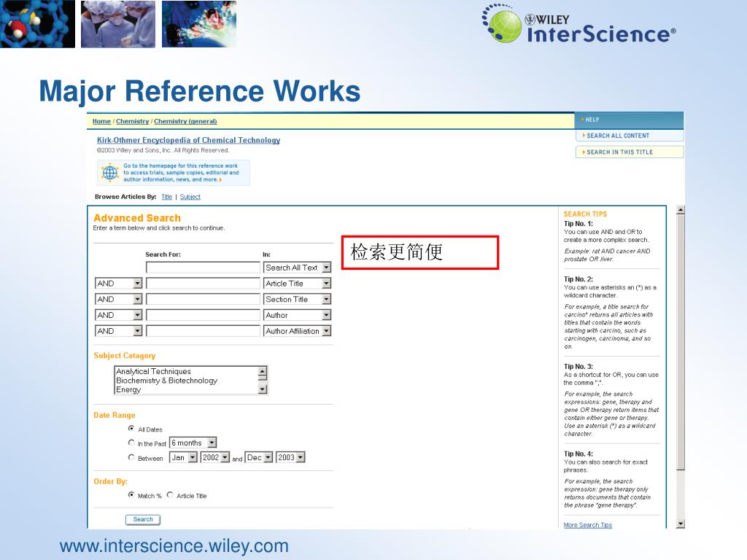Choose Article Title ordering option
Image resolution: width=747 pixels, height=560 pixels.
coord(170,495)
